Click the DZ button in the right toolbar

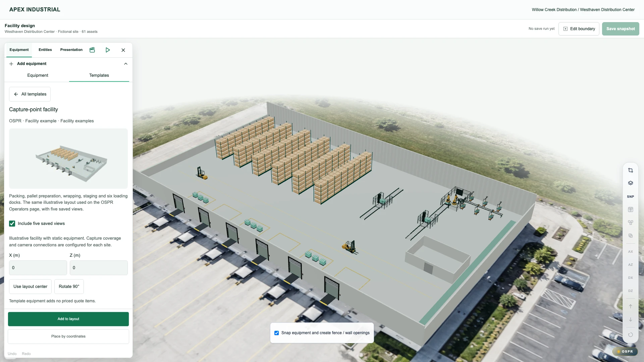pos(631,291)
